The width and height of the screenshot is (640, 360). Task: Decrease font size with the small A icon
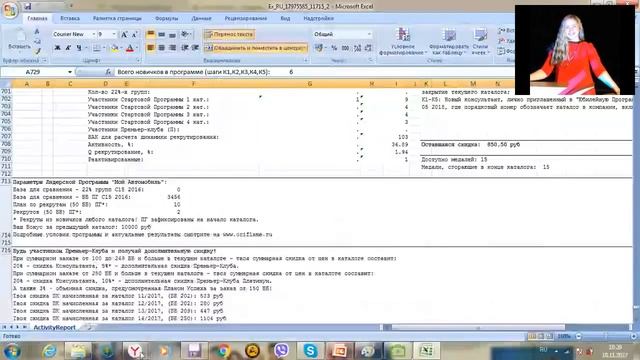coord(134,35)
